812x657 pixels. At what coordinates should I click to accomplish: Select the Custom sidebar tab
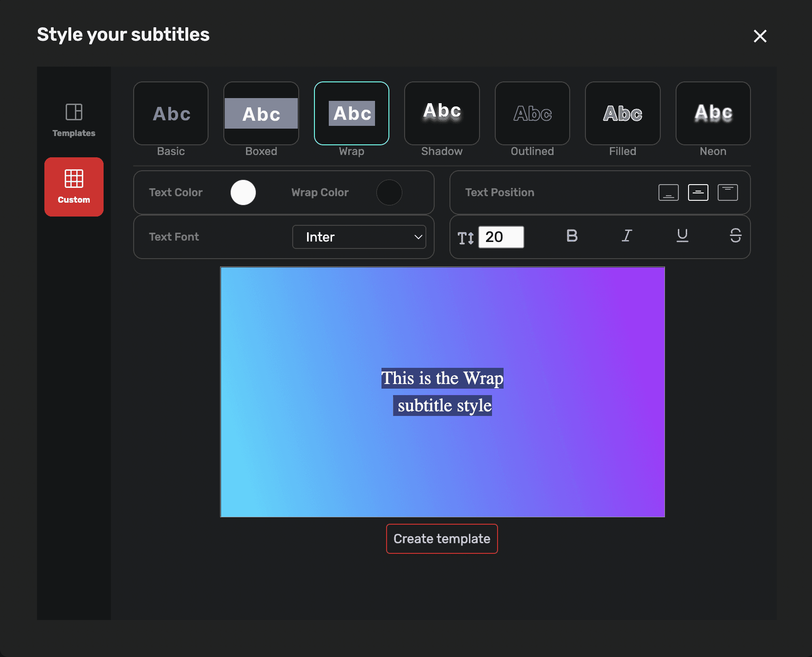[74, 187]
